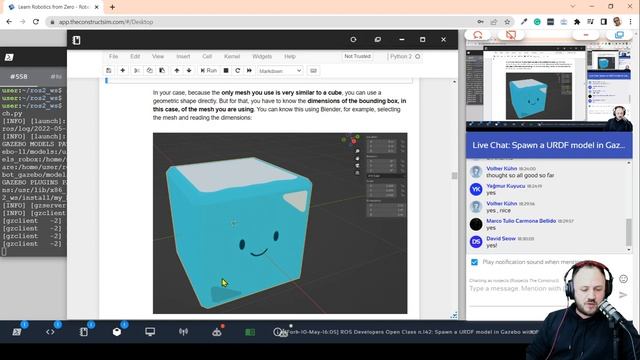The height and width of the screenshot is (360, 640).
Task: Open the Edit menu in Jupyter
Action: click(135, 56)
